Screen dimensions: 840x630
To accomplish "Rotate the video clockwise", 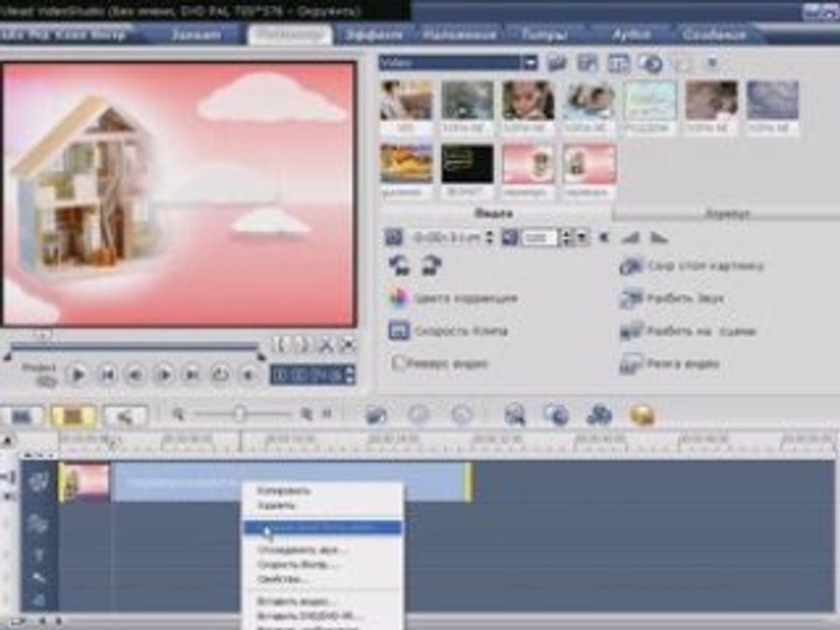I will pos(431,266).
